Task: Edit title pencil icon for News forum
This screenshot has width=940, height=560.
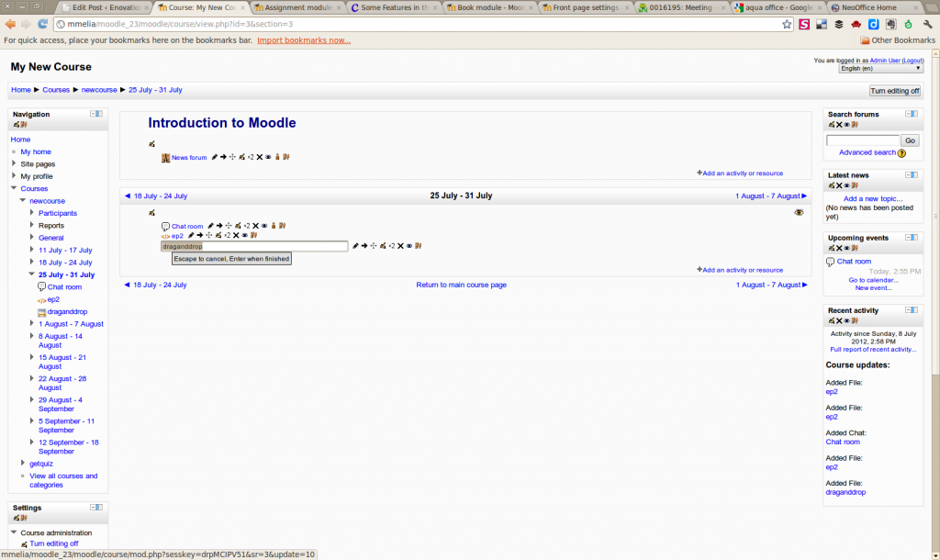Action: pos(214,157)
